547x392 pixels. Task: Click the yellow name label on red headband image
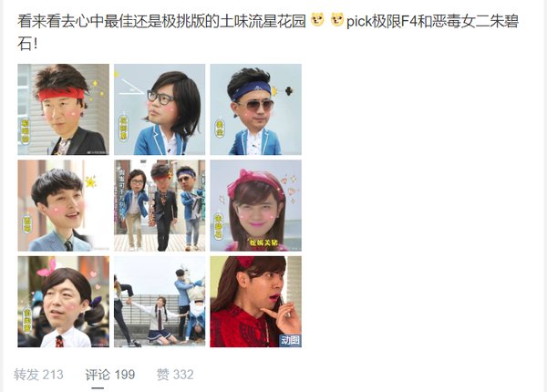coord(26,130)
